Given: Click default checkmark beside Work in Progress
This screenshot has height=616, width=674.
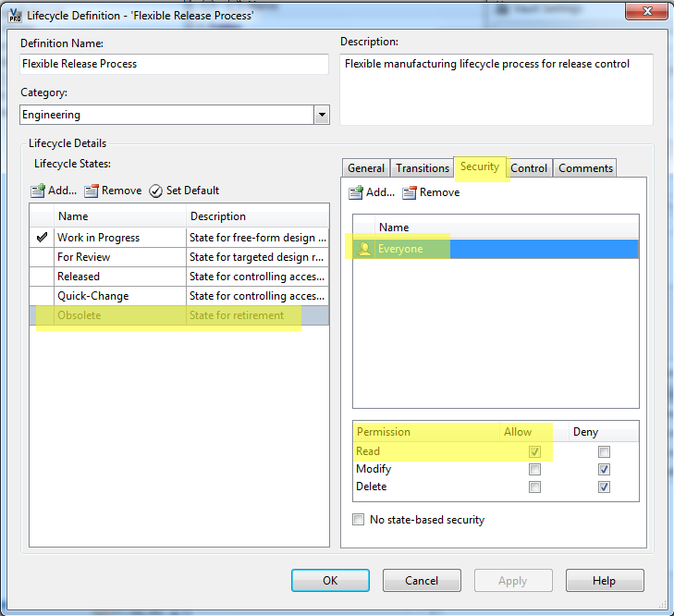Looking at the screenshot, I should click(x=42, y=238).
